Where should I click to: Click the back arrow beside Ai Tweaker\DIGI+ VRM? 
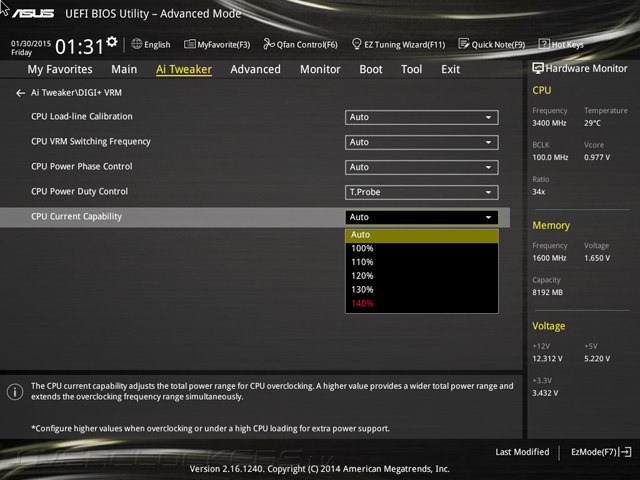20,93
